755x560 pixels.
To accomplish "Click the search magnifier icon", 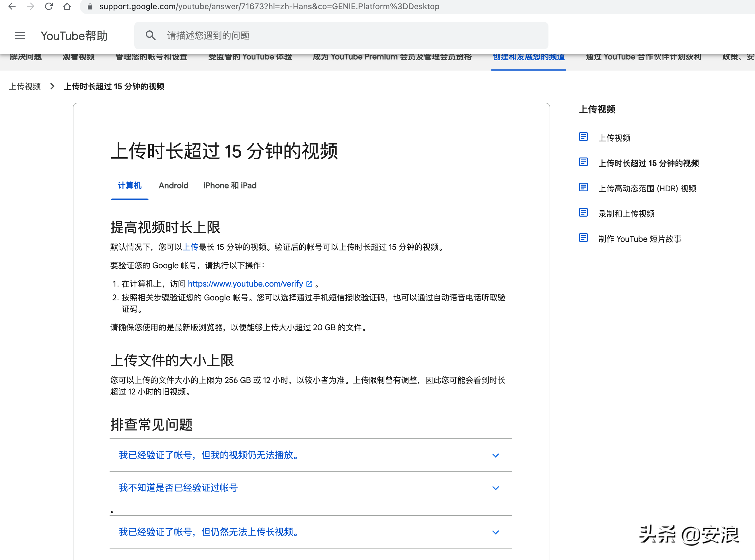I will (151, 35).
